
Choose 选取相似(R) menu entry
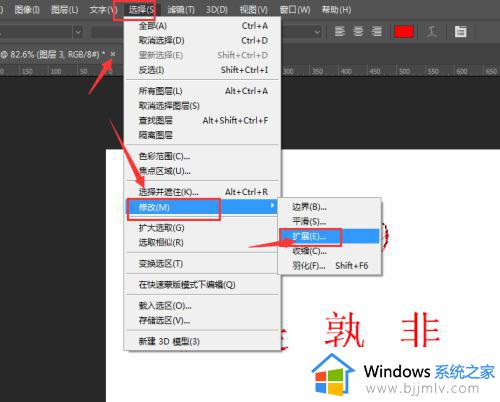click(x=203, y=243)
